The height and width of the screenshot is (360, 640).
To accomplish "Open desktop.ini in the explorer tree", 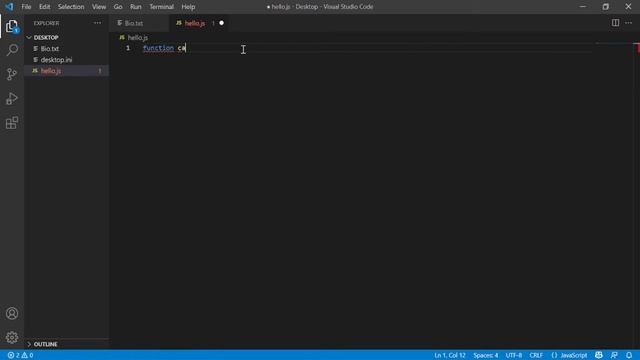I will [x=66, y=60].
